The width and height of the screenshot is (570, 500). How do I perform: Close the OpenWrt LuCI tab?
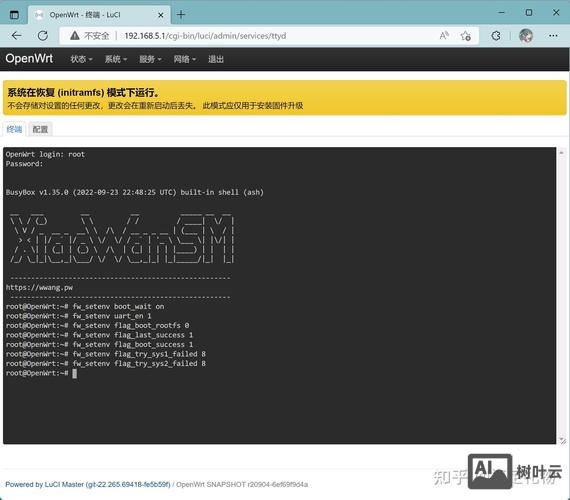tap(161, 15)
